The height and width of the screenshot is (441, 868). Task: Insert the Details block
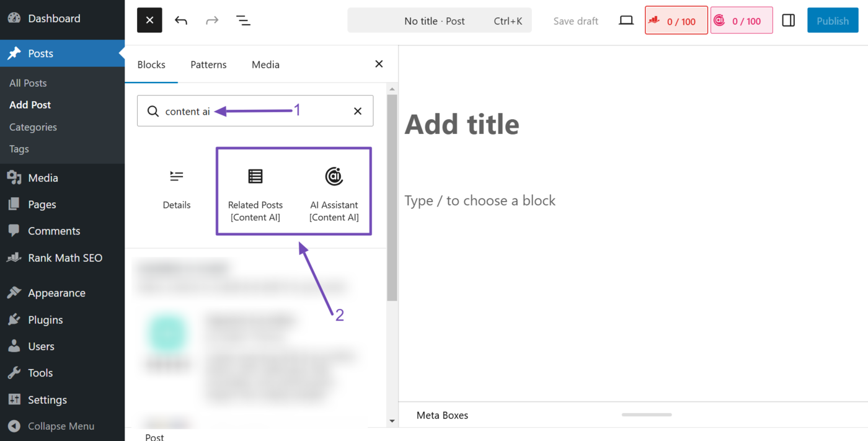177,189
